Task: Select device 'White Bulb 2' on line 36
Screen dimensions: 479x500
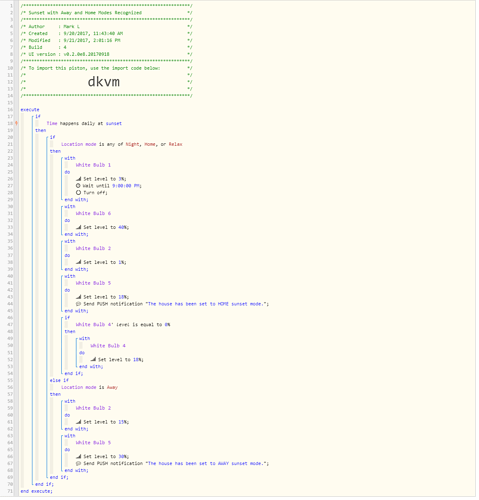Action: pos(93,249)
